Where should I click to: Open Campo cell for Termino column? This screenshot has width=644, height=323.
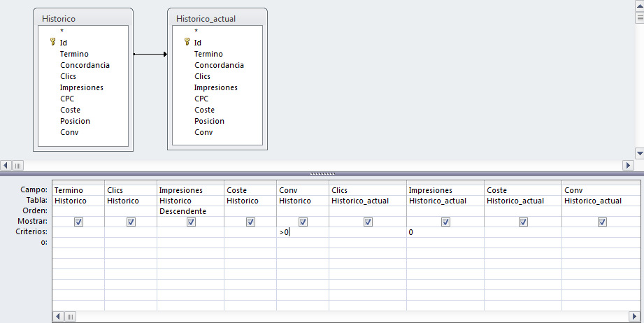pyautogui.click(x=78, y=190)
